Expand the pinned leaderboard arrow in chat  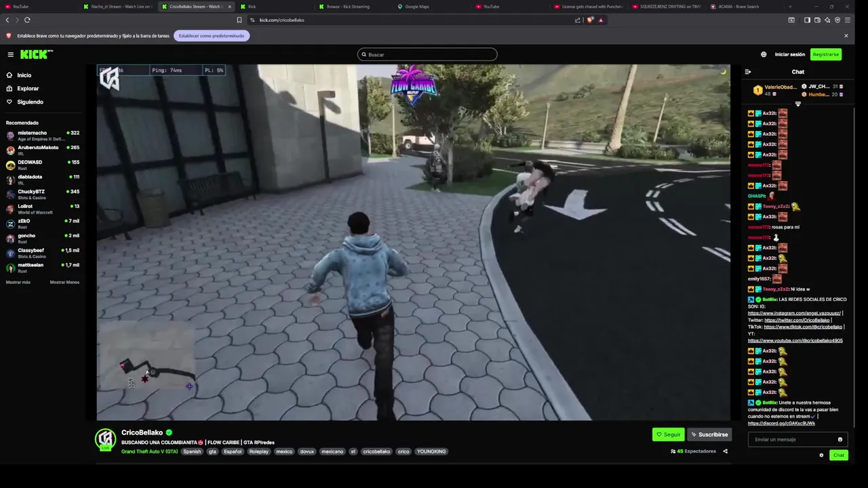(797, 104)
